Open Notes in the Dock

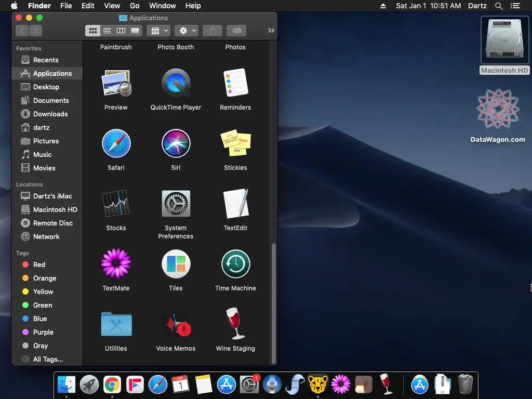tap(204, 385)
